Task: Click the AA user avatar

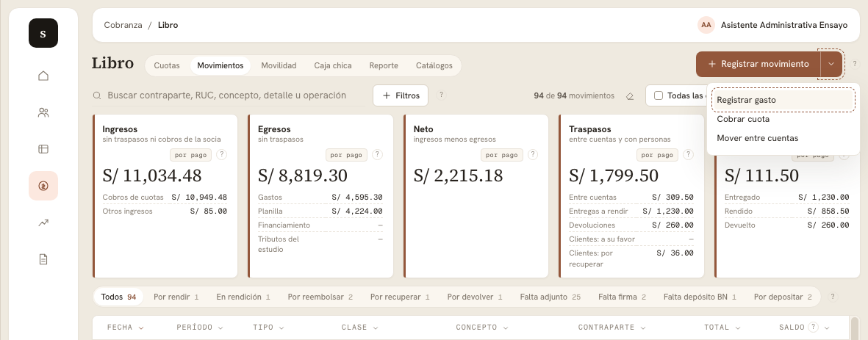Action: coord(706,25)
